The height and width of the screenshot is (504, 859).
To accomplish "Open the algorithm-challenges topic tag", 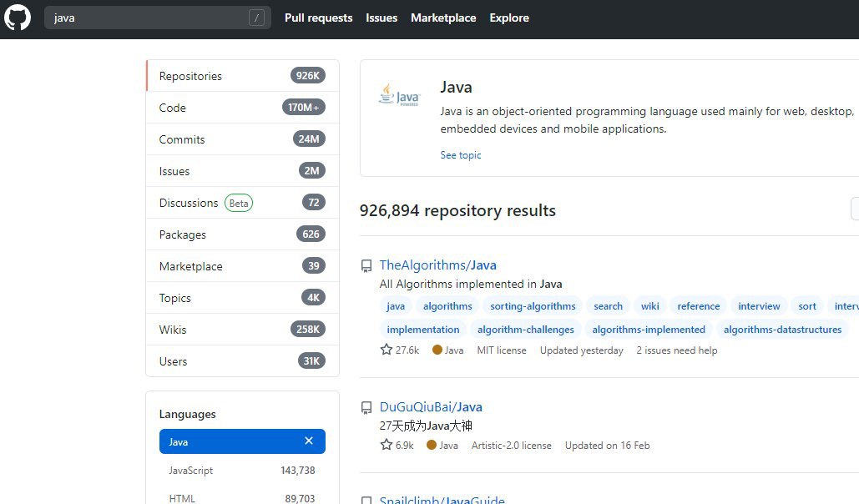I will click(x=525, y=330).
